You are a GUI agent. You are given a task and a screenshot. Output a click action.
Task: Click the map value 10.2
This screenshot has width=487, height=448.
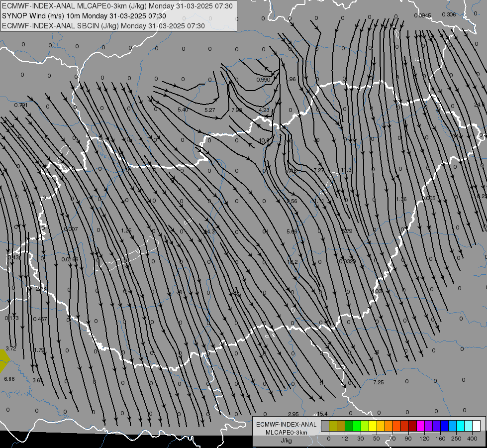(x=292, y=262)
